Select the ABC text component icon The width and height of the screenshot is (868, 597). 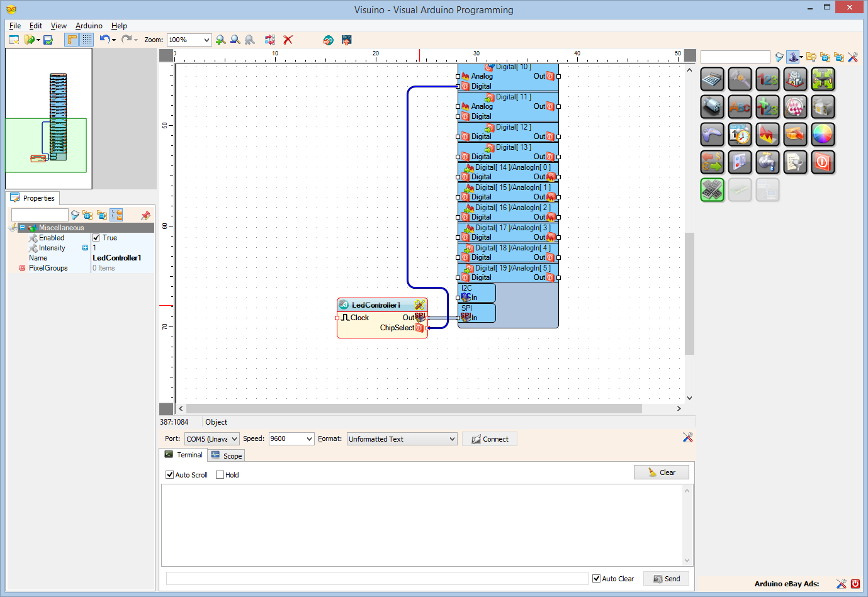pyautogui.click(x=740, y=106)
